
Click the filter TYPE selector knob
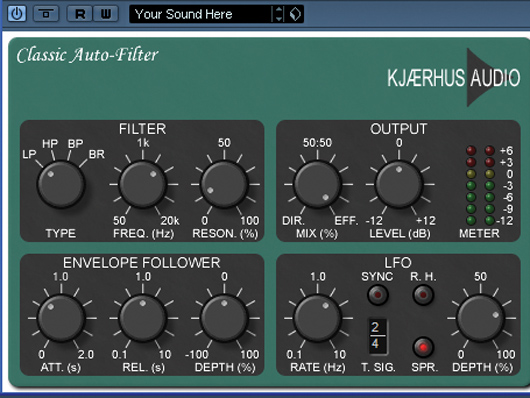pyautogui.click(x=61, y=184)
